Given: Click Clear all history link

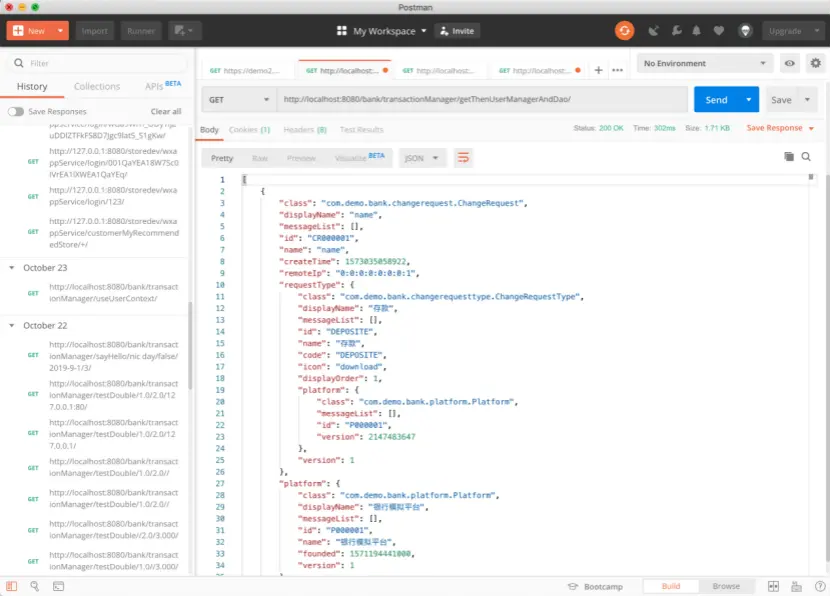Looking at the screenshot, I should (166, 111).
